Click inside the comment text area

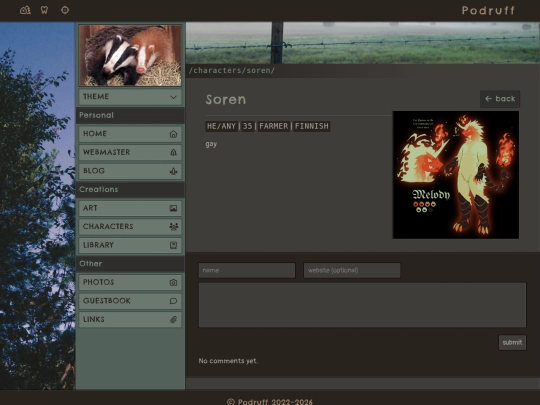362,305
